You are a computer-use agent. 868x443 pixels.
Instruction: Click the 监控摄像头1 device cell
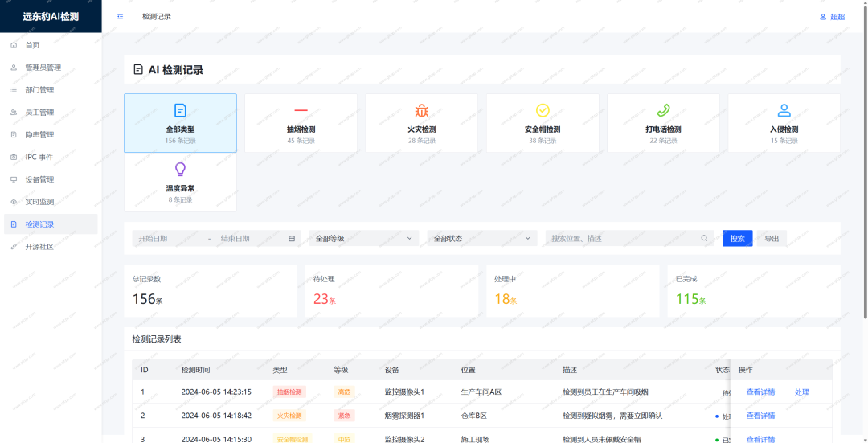coord(404,392)
